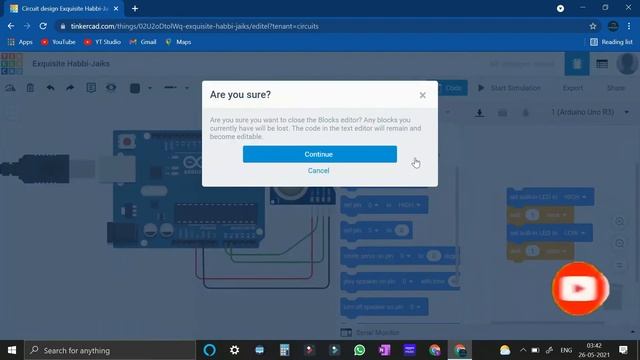640x360 pixels.
Task: Open Alexa from the taskbar
Action: tap(209, 350)
